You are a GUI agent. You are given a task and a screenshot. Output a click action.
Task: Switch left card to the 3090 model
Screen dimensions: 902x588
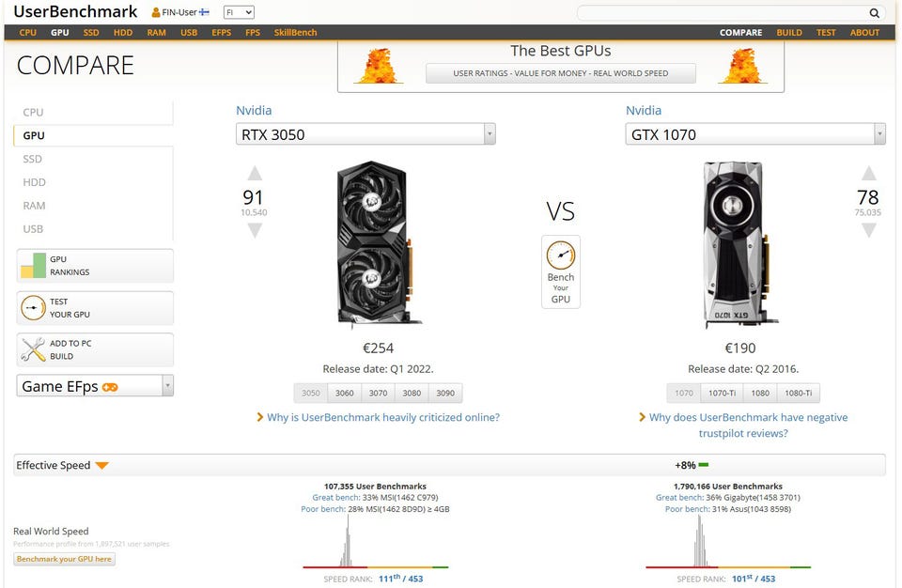click(x=445, y=393)
